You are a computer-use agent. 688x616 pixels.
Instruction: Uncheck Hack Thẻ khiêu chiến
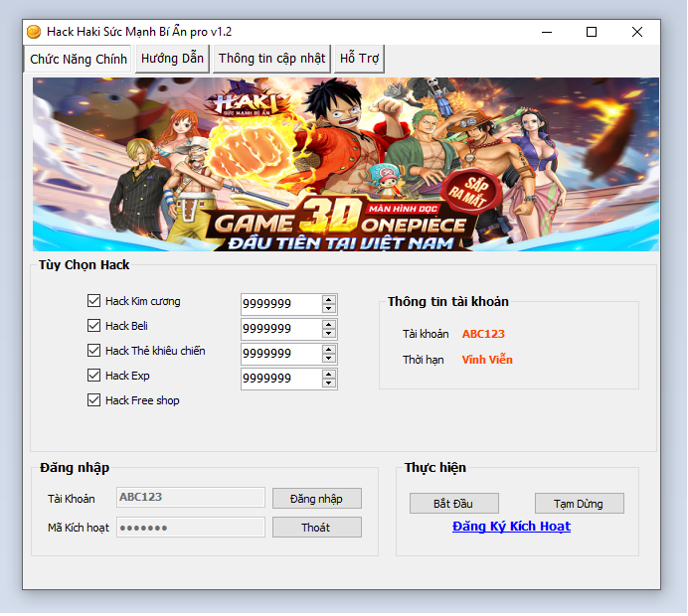pyautogui.click(x=94, y=351)
